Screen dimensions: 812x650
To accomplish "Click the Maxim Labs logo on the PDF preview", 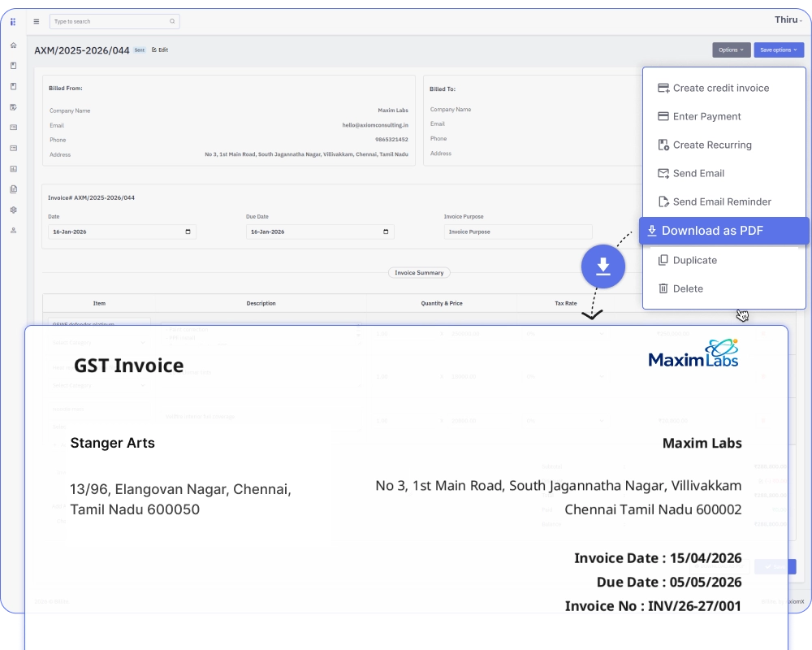I will click(x=693, y=353).
